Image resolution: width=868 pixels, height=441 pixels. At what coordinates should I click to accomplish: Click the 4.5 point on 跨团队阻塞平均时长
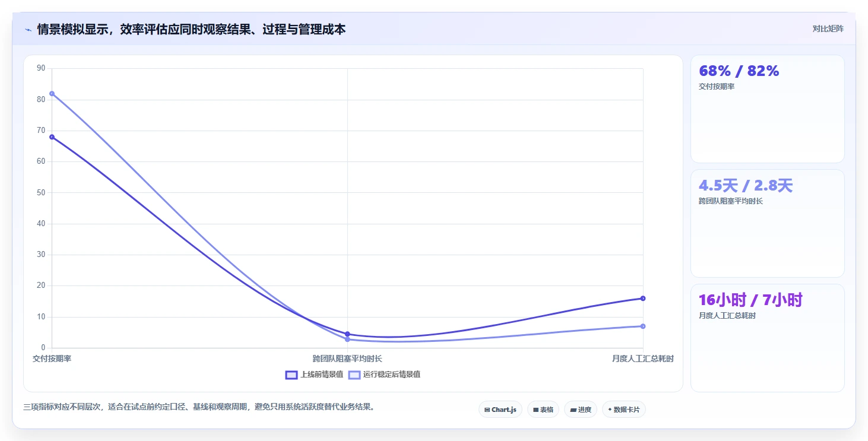(347, 334)
